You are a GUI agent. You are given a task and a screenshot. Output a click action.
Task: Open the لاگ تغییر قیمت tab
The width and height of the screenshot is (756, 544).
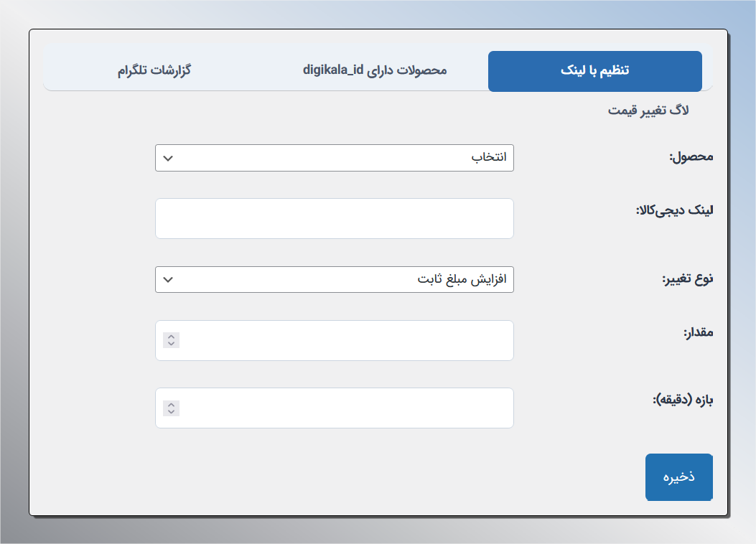click(648, 111)
